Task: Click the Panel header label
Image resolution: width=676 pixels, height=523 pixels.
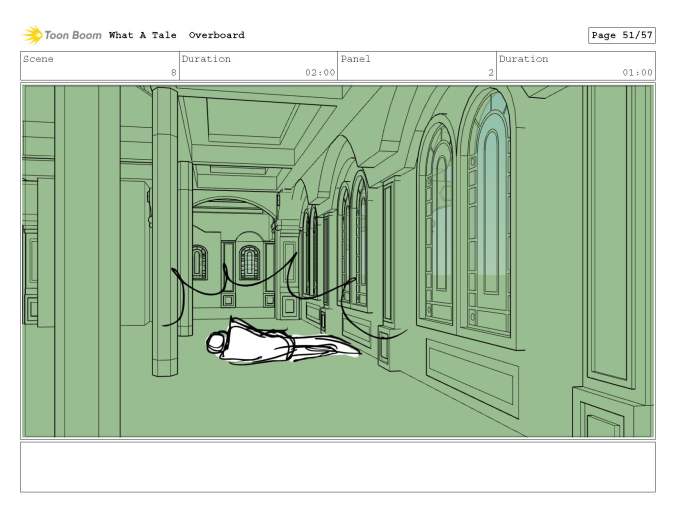Action: click(355, 59)
